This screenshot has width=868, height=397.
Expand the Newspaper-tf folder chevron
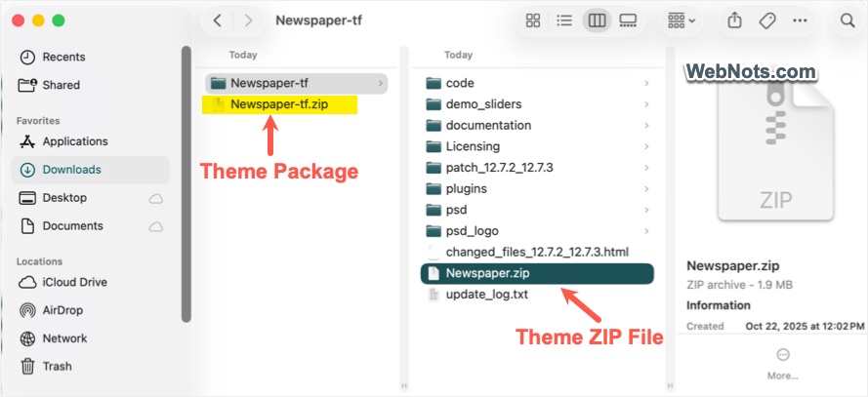point(381,84)
